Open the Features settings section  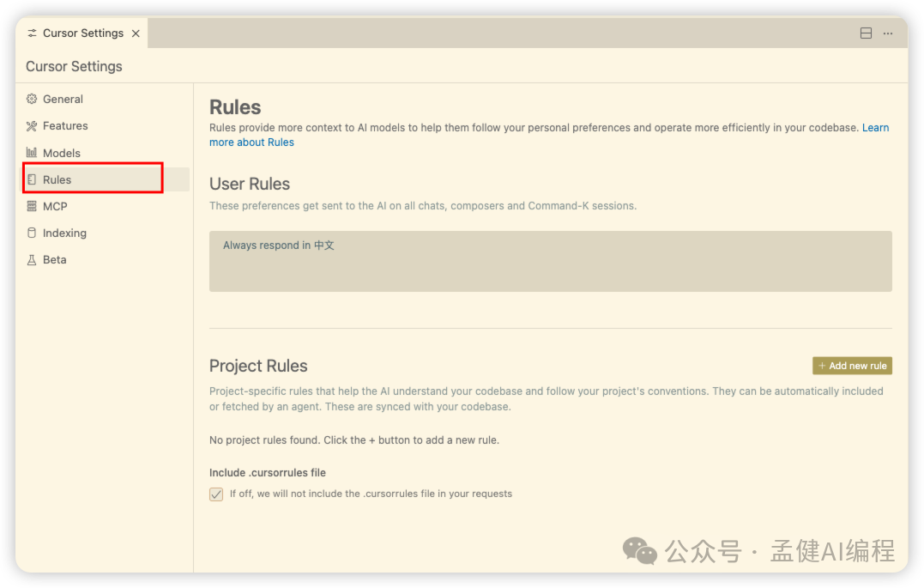[x=106, y=125]
